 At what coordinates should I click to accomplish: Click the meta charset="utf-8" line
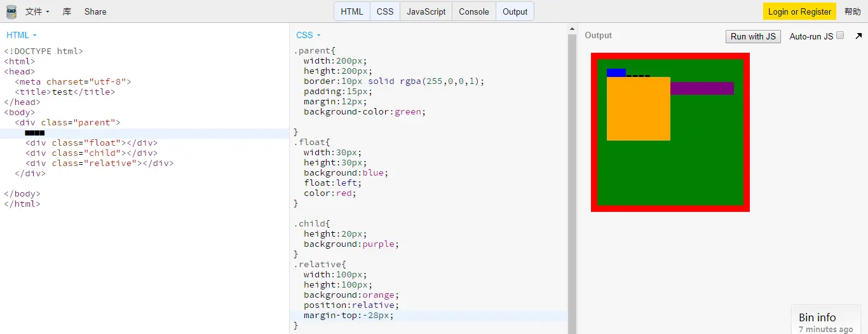click(x=73, y=81)
